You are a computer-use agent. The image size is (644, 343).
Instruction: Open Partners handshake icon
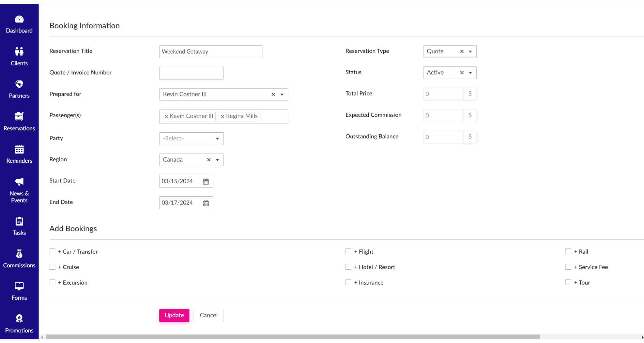pos(19,84)
